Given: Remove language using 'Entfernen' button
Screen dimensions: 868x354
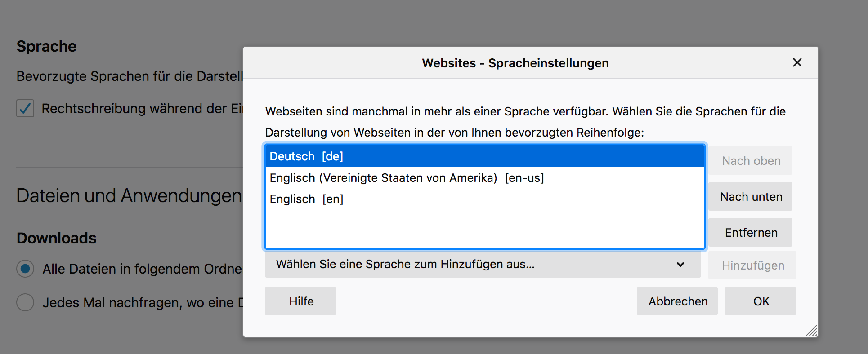Looking at the screenshot, I should click(x=751, y=233).
